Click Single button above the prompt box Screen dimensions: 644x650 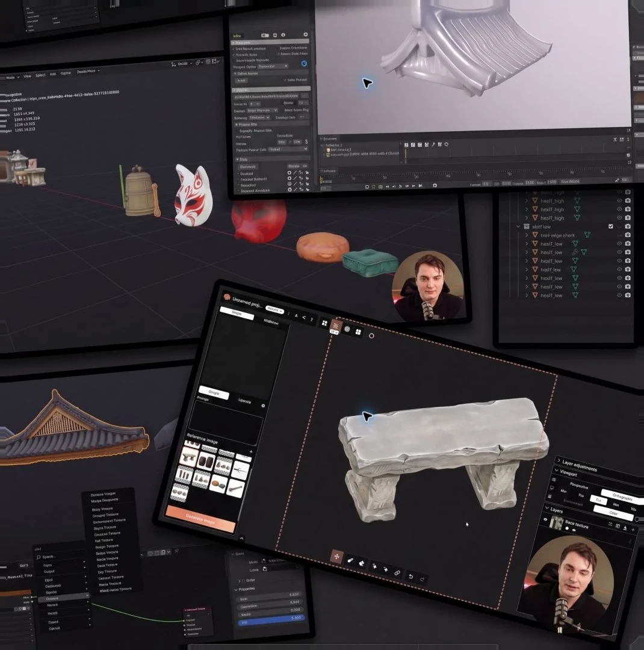click(x=214, y=392)
